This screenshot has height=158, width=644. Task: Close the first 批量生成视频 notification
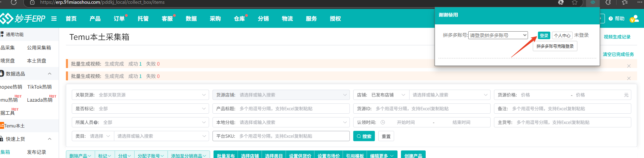coord(629,66)
